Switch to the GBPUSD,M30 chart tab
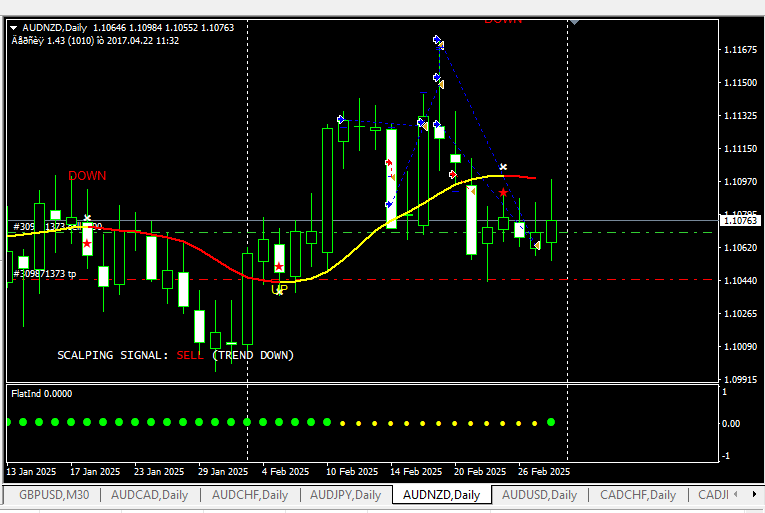 pos(54,495)
